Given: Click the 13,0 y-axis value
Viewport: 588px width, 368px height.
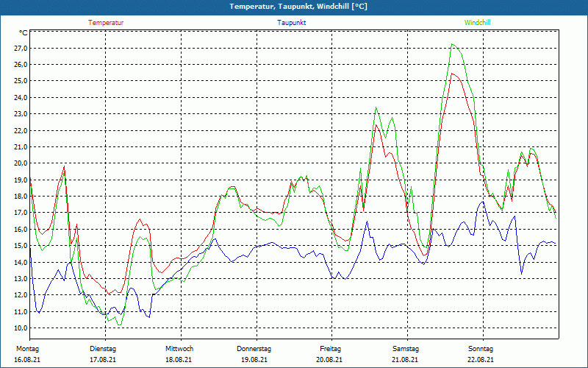Looking at the screenshot, I should click(21, 278).
